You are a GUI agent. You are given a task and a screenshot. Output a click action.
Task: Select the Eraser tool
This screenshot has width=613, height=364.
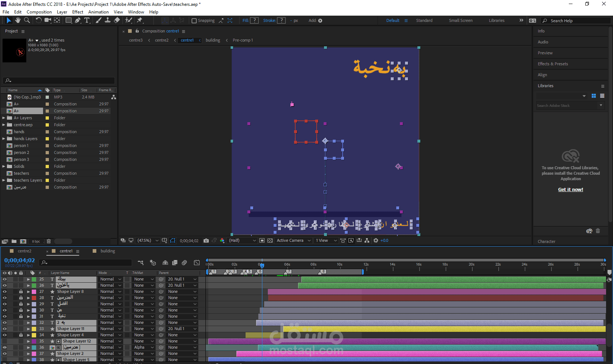[x=117, y=20]
